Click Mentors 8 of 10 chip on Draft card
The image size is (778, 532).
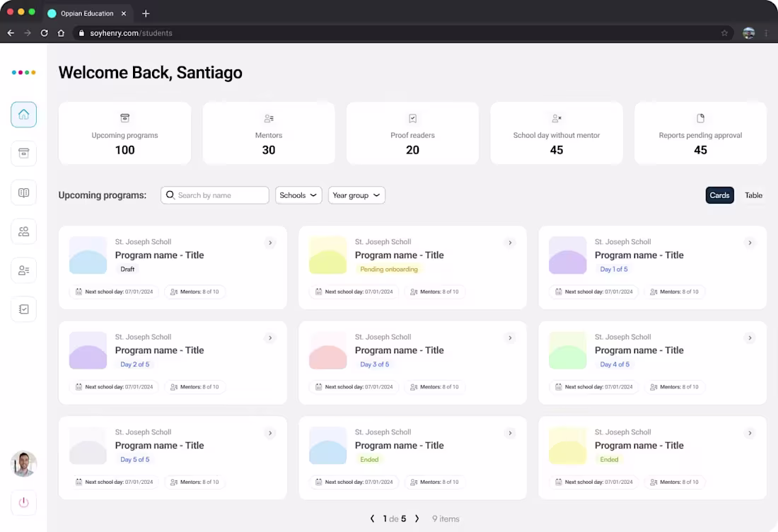[194, 291]
